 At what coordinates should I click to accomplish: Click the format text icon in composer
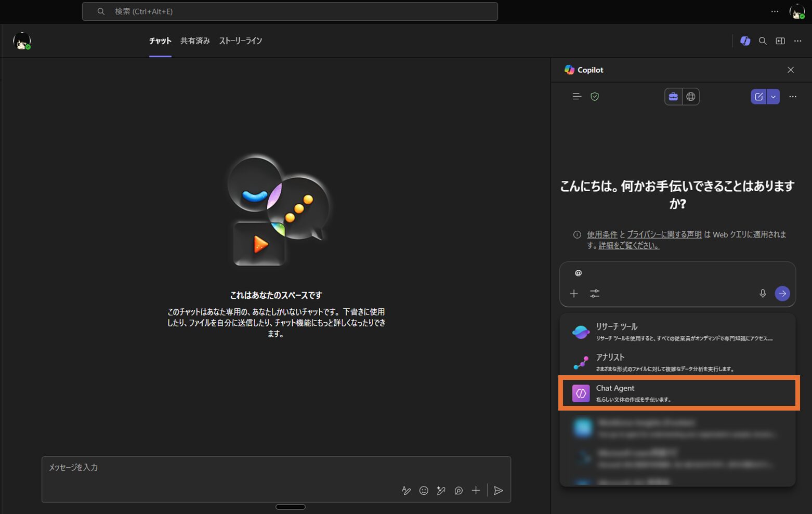pyautogui.click(x=406, y=491)
